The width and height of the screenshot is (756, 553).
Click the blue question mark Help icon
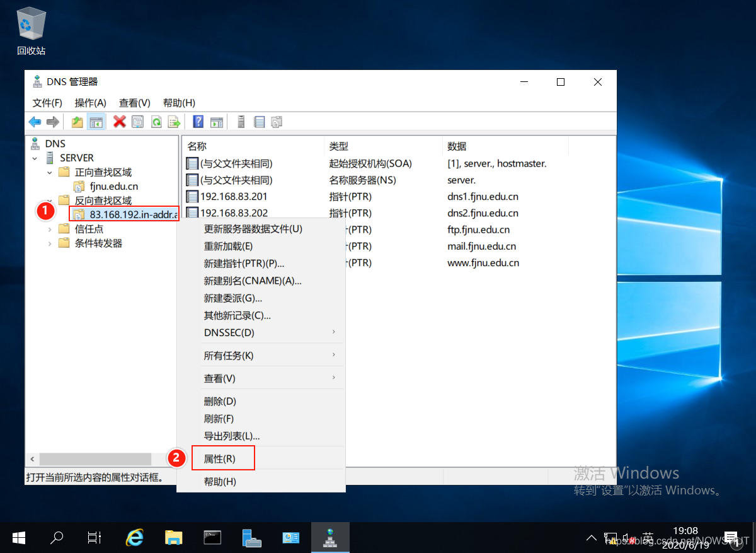[198, 122]
